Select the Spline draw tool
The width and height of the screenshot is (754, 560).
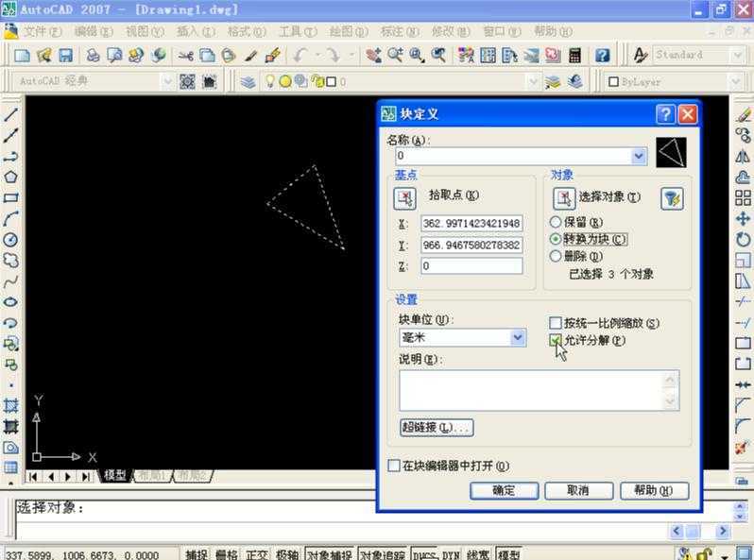10,281
